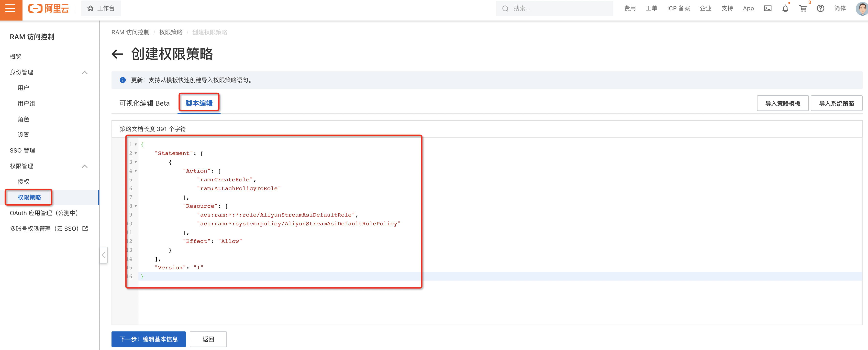
Task: Open 多账号权限管理 (云 SSO) external link
Action: pos(49,229)
